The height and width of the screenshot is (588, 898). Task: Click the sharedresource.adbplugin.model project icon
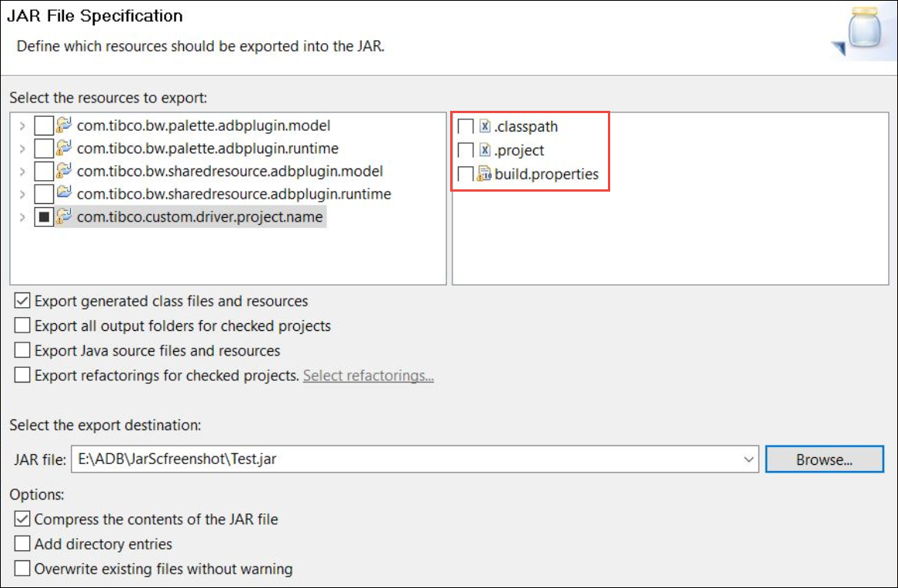[65, 171]
